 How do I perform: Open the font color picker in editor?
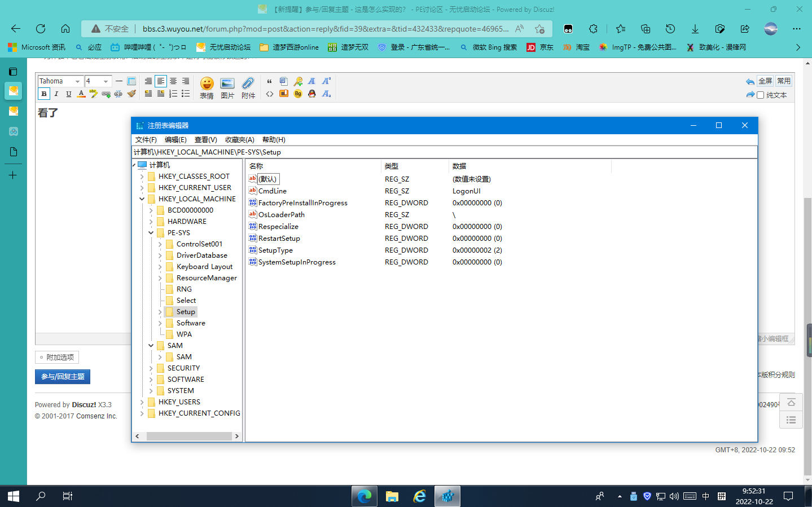(81, 94)
